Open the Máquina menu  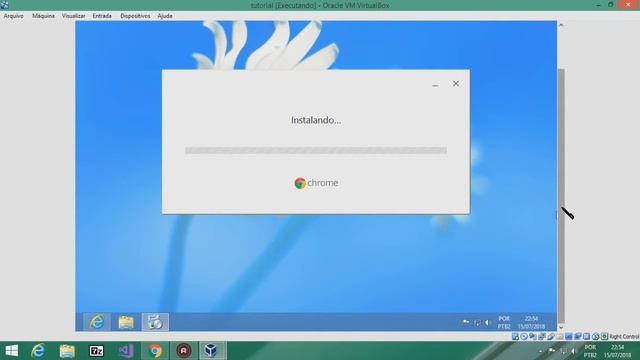pyautogui.click(x=43, y=16)
